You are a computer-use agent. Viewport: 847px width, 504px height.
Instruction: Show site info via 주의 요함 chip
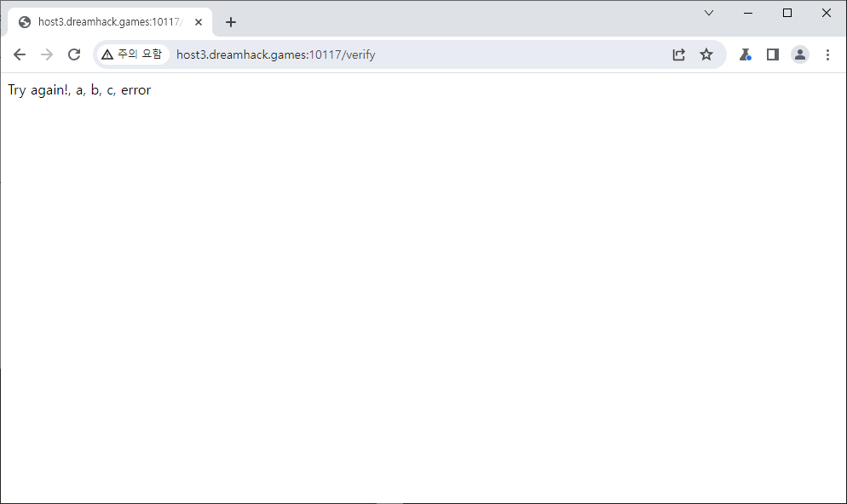tap(131, 54)
